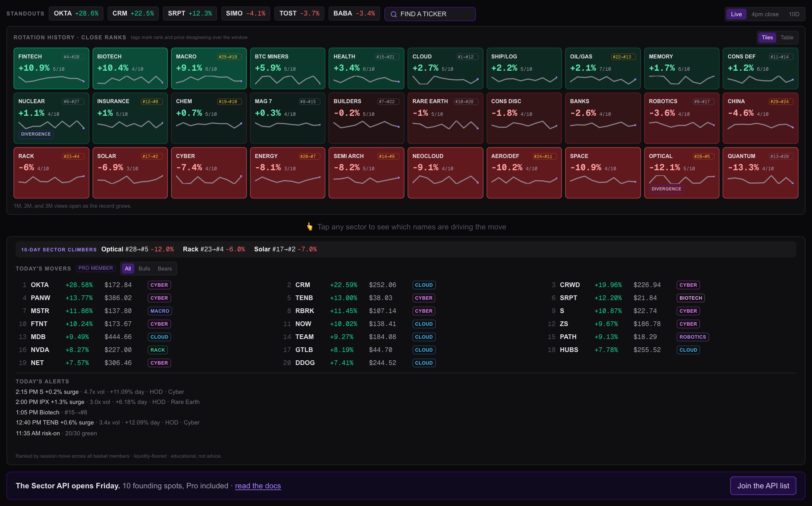Open the INSURANCE sector tile

pos(130,118)
